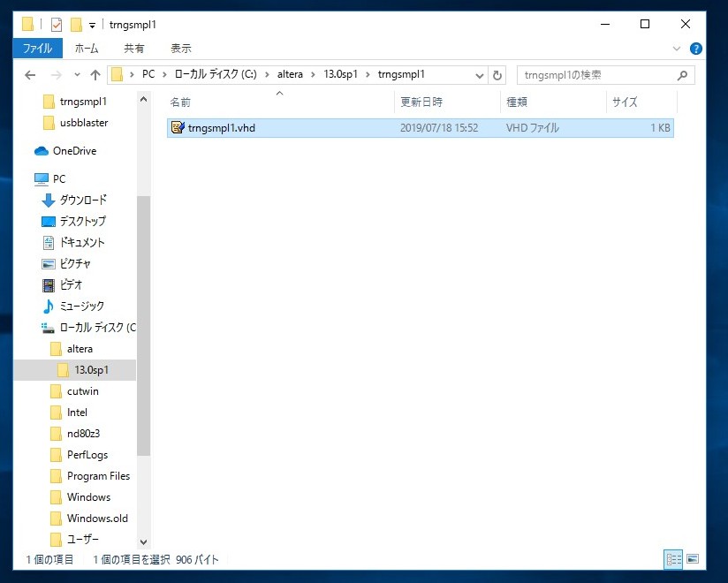Switch to details view layout
The image size is (728, 583).
(x=674, y=559)
